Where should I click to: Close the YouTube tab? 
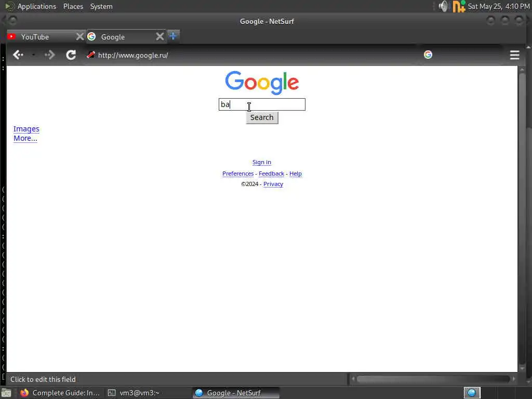pos(79,36)
